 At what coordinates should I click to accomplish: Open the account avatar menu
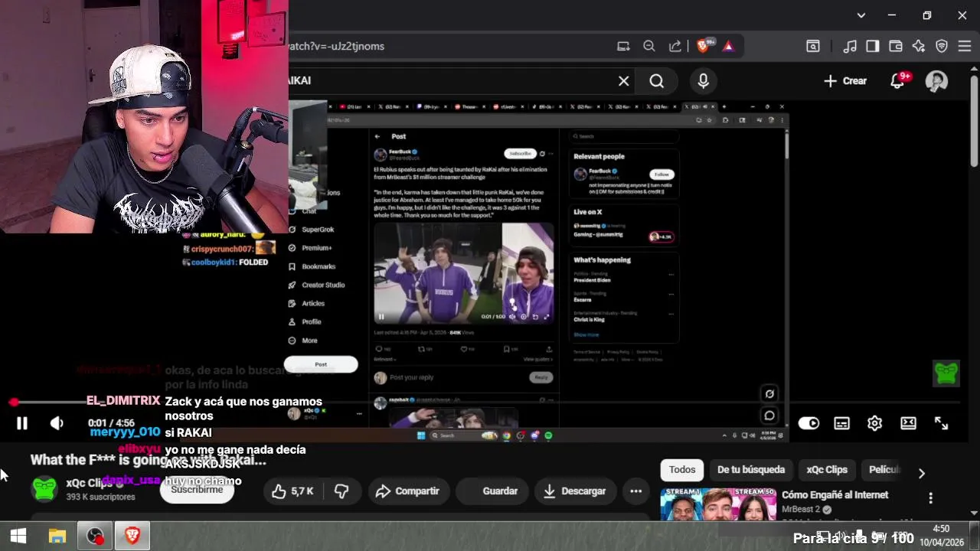936,81
